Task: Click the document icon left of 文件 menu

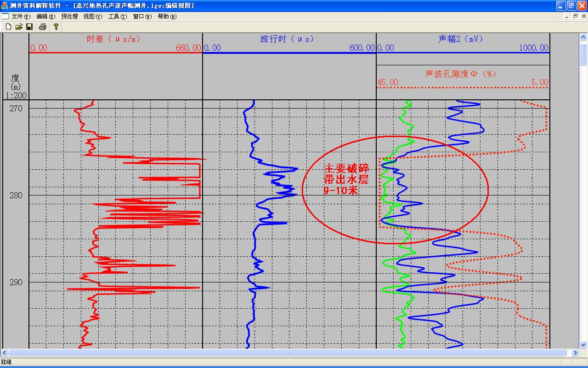Action: (5, 16)
